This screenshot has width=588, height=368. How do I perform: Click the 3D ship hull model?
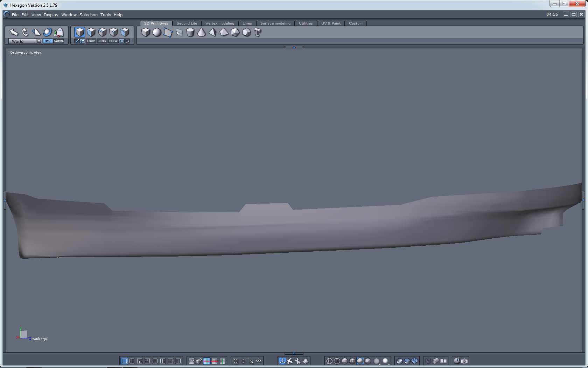(294, 228)
